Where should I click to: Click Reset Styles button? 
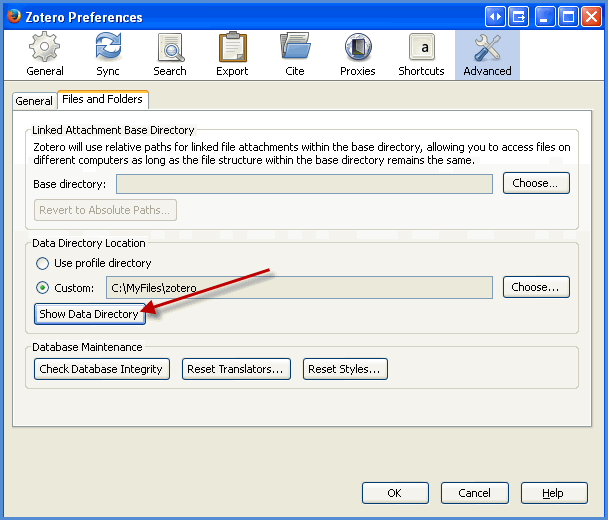click(x=345, y=369)
